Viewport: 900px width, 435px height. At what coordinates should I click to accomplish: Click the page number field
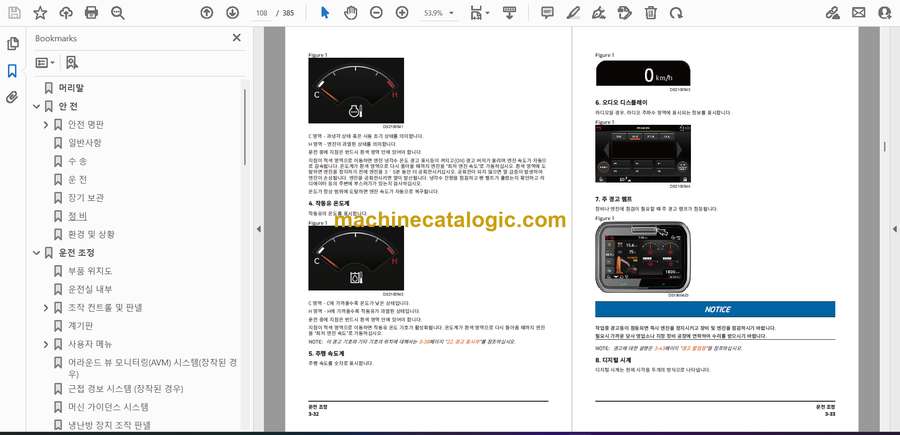point(262,13)
